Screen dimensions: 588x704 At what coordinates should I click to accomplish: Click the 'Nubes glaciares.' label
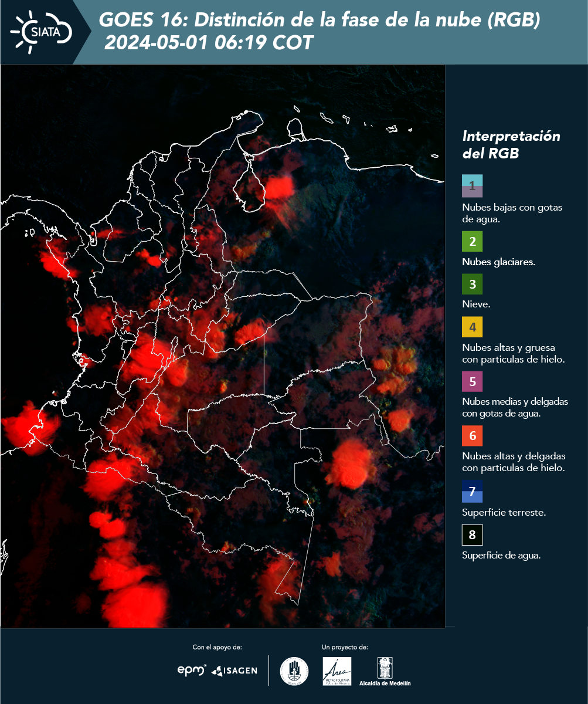498,262
